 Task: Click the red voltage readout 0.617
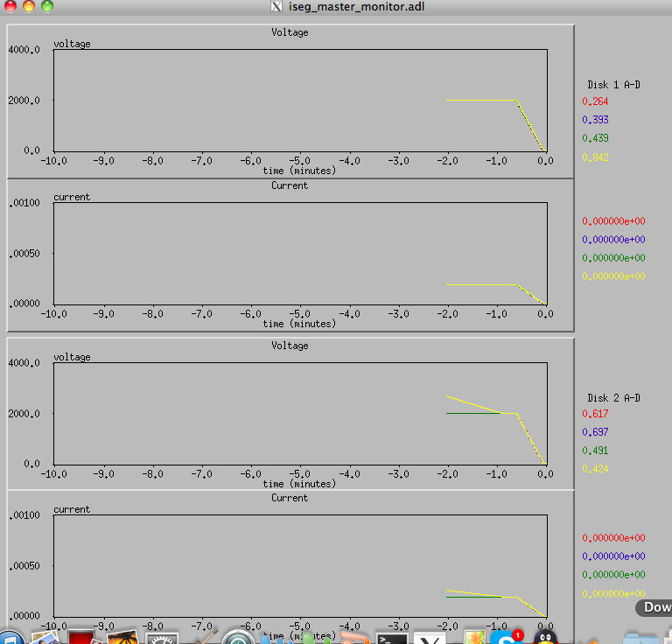point(595,414)
